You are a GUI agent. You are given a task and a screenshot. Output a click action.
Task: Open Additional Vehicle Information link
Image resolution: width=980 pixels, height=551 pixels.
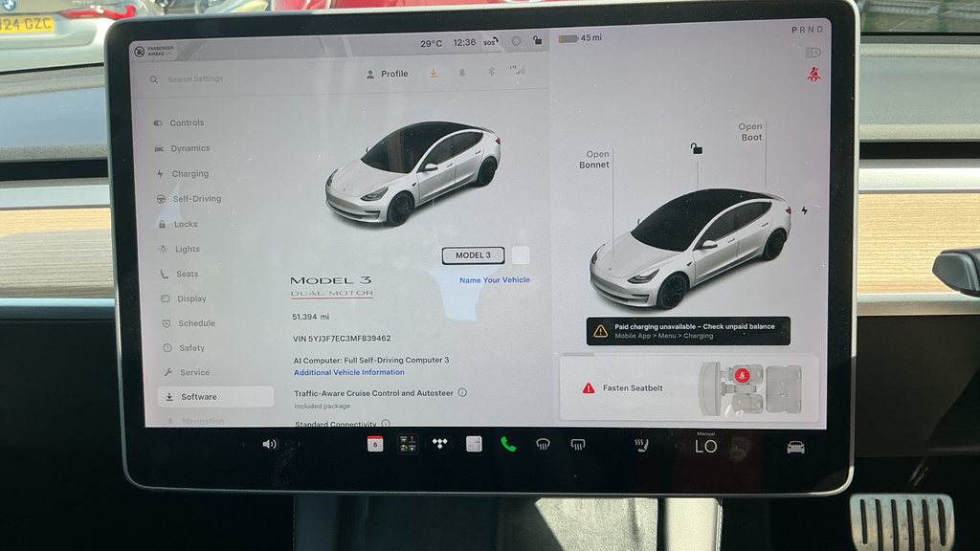(348, 372)
